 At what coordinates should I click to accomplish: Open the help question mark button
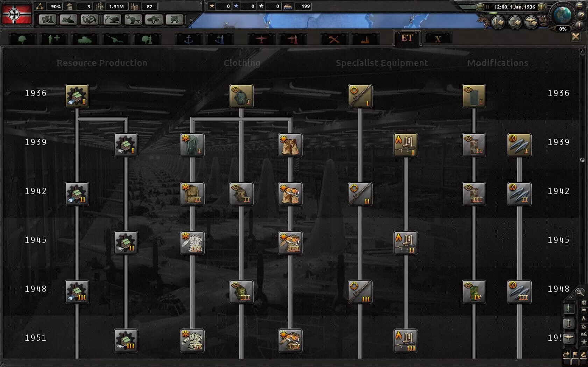pos(581,15)
